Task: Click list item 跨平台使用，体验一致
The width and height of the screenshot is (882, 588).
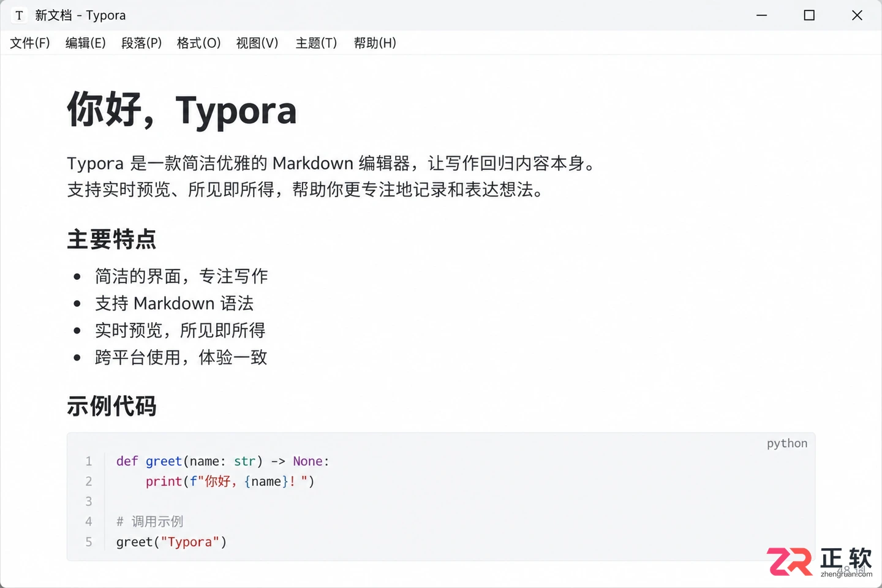Action: [x=181, y=357]
